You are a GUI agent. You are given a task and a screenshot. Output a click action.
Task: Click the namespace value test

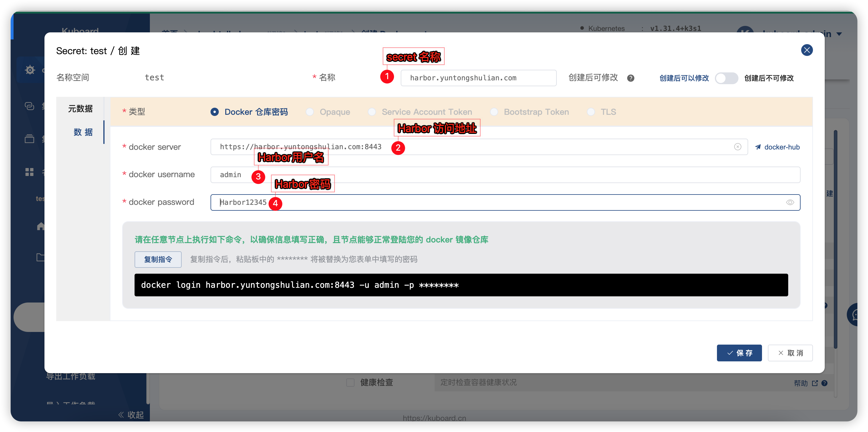point(154,77)
